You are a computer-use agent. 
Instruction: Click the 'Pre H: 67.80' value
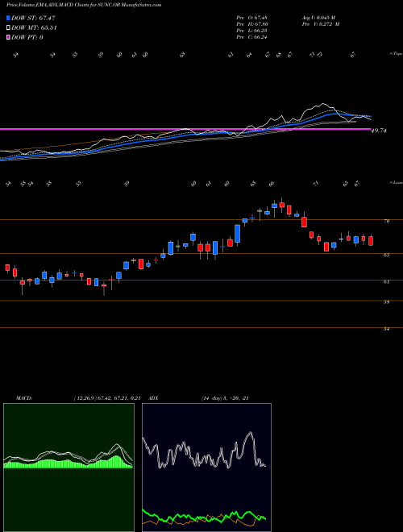tap(252, 24)
